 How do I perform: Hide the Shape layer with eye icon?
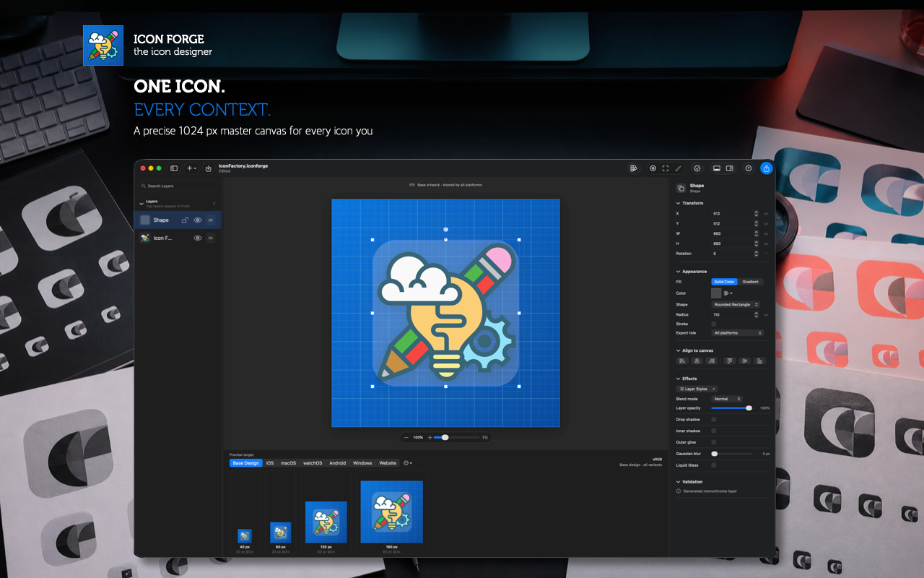(198, 220)
